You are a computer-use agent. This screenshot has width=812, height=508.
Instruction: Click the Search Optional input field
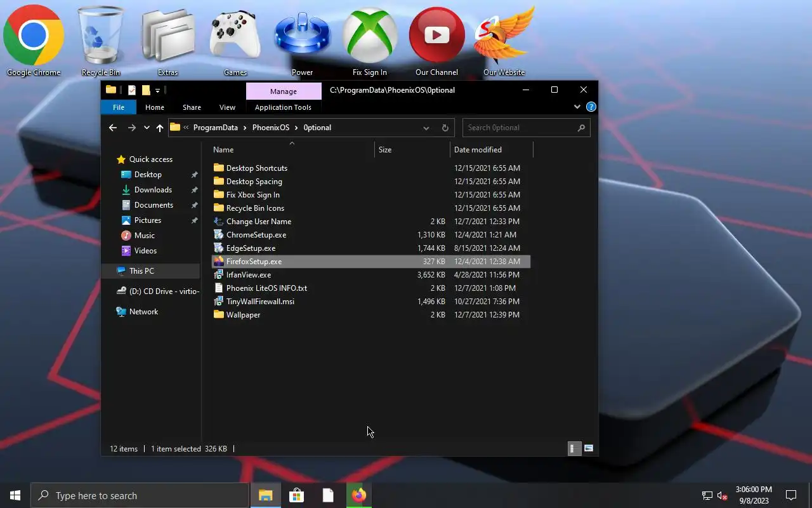pos(527,128)
